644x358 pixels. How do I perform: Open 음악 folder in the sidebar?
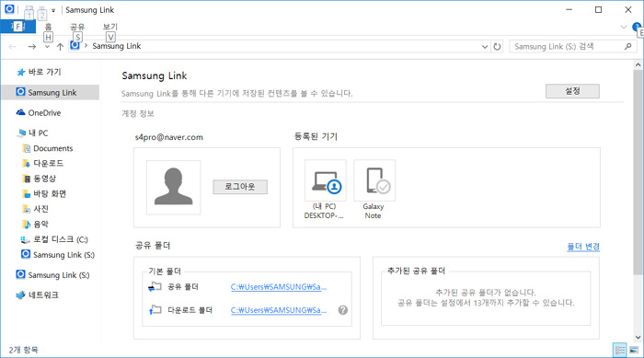(35, 224)
